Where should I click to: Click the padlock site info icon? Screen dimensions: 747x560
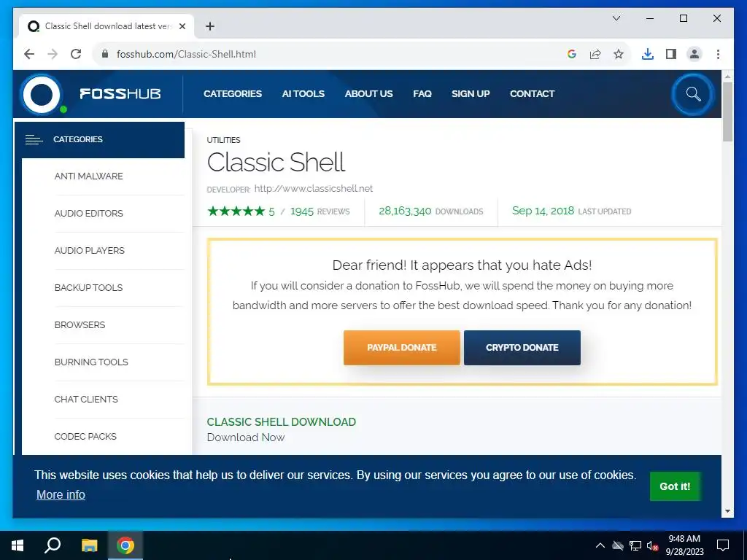tap(105, 54)
